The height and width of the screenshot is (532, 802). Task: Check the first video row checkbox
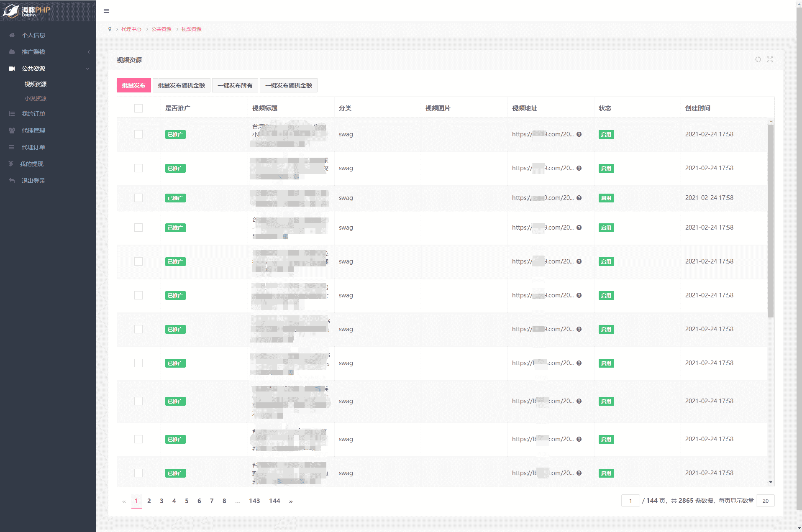(138, 134)
